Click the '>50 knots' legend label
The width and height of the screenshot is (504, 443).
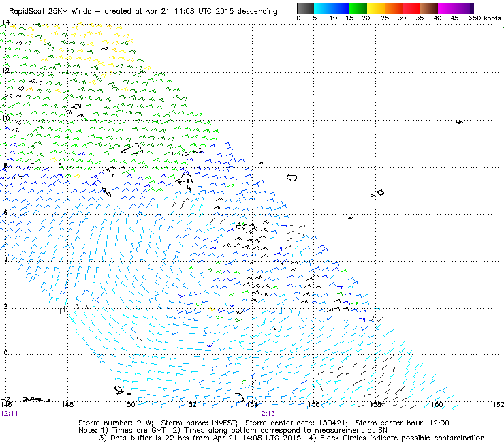(x=484, y=18)
